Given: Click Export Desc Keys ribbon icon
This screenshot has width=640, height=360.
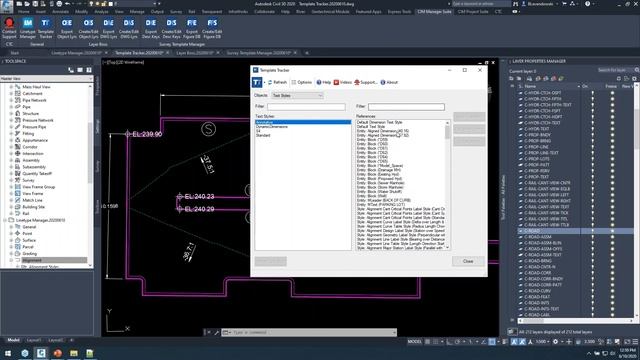Looking at the screenshot, I should (x=151, y=28).
